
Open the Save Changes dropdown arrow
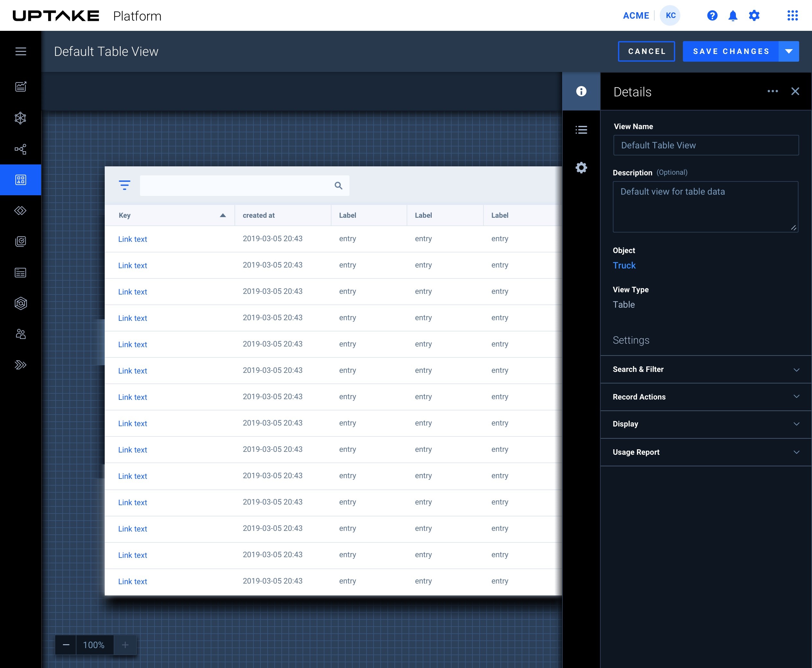[789, 51]
